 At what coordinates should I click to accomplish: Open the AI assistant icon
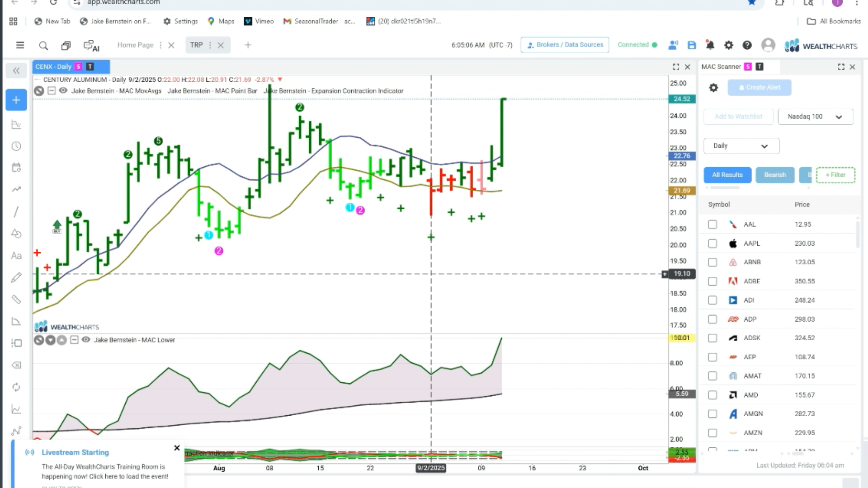[x=91, y=45]
